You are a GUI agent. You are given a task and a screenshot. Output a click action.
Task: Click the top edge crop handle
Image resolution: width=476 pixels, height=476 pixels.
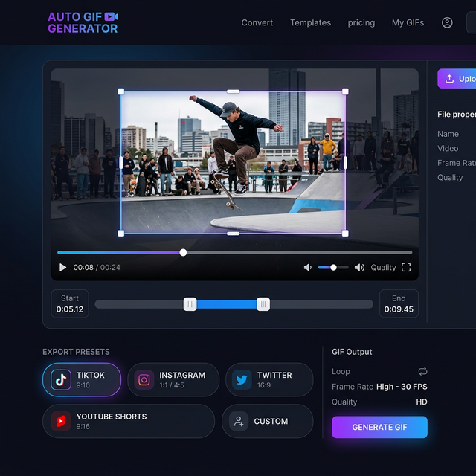pos(233,91)
